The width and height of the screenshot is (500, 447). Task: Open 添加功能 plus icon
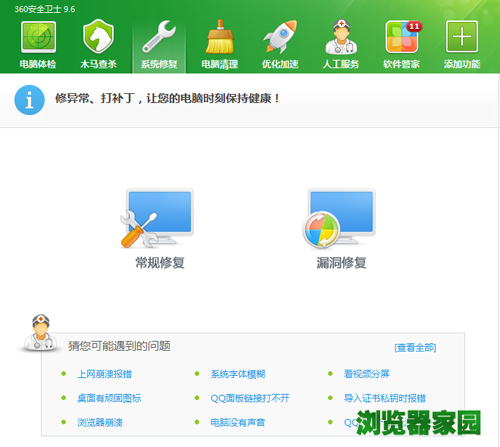[x=462, y=37]
